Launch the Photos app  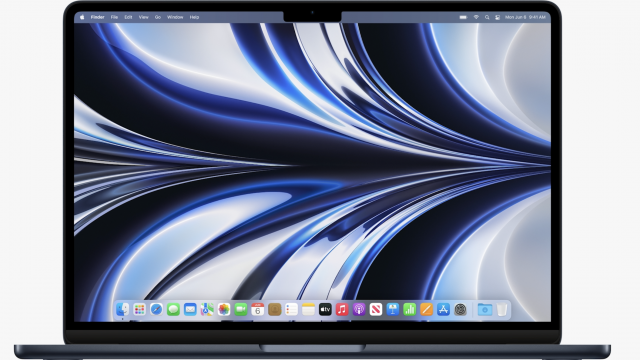pyautogui.click(x=224, y=309)
